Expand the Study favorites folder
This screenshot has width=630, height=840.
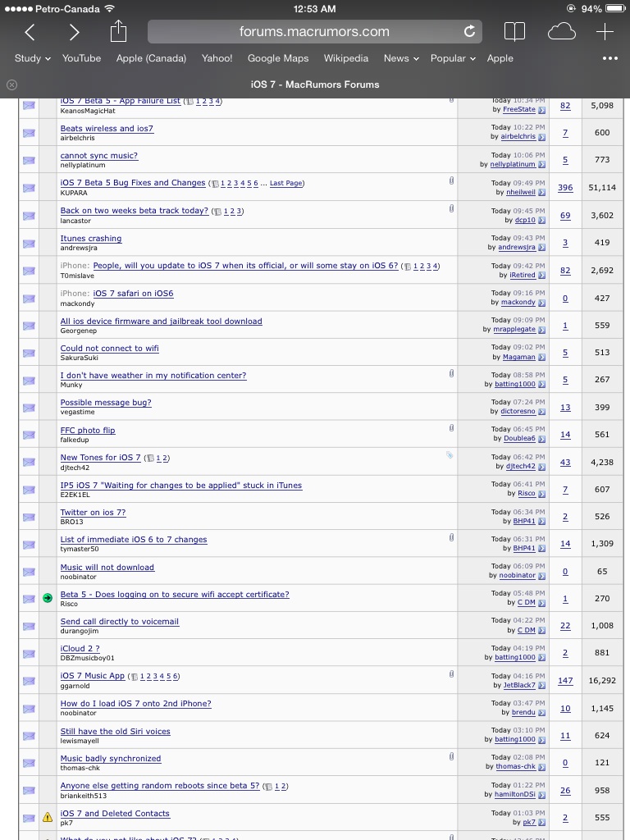33,58
